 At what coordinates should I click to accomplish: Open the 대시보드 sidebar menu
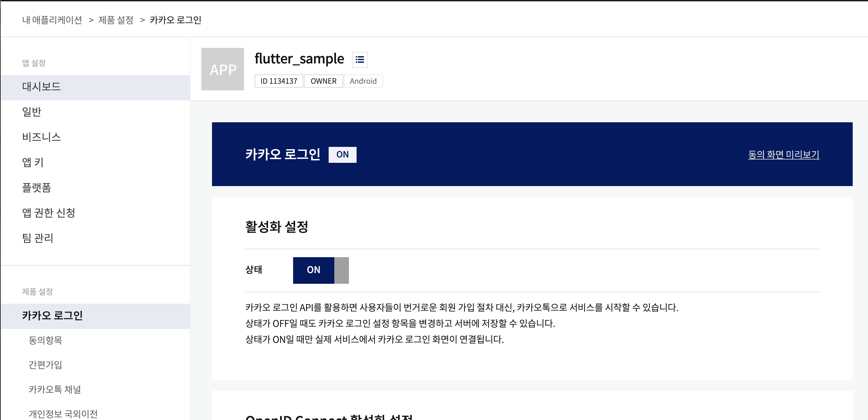41,87
